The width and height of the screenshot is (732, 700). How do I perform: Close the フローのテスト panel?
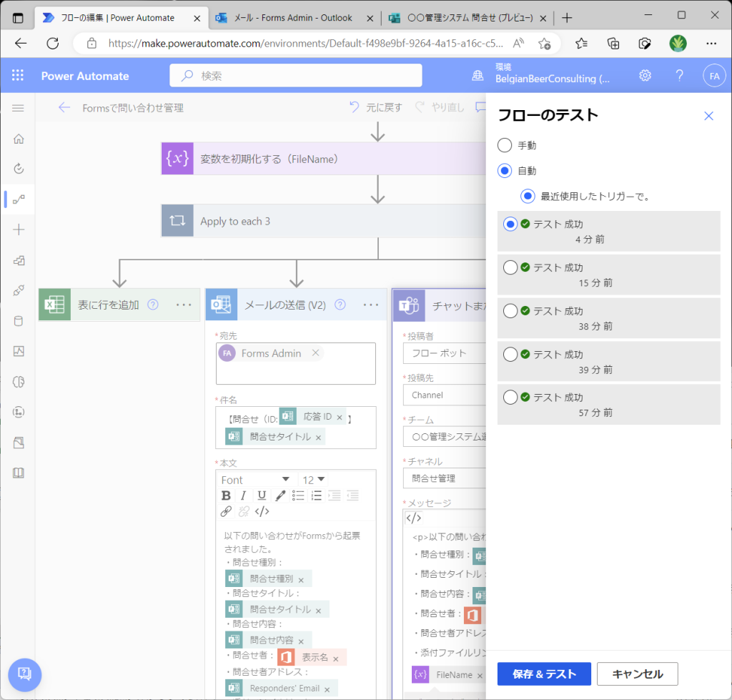click(708, 116)
